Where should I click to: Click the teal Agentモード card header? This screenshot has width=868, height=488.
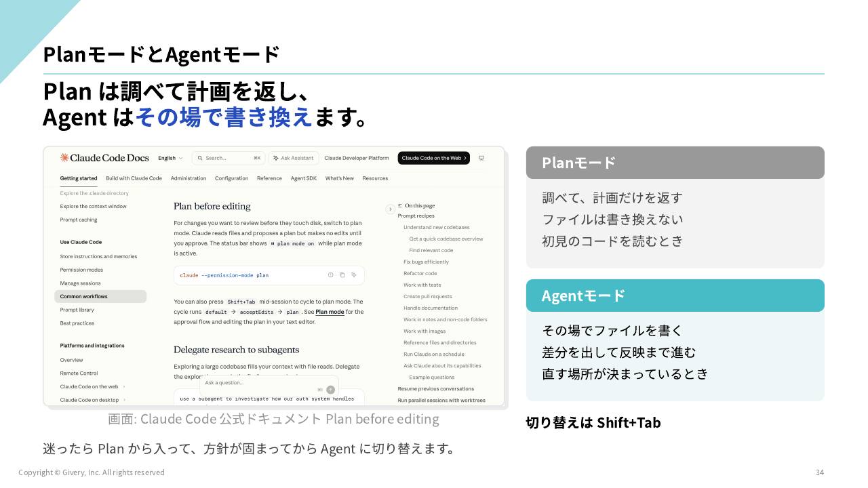[675, 296]
